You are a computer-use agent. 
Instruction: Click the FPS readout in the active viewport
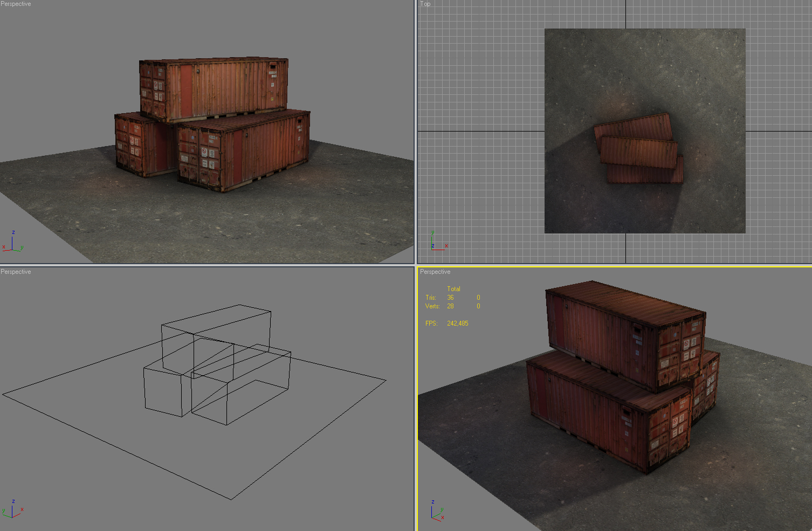point(457,323)
